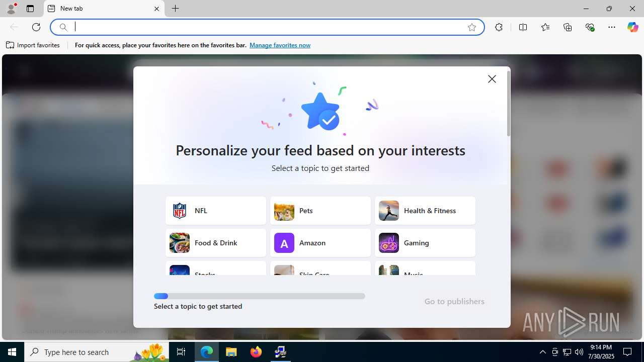Open Settings and more menu
This screenshot has width=644, height=362.
click(x=612, y=27)
